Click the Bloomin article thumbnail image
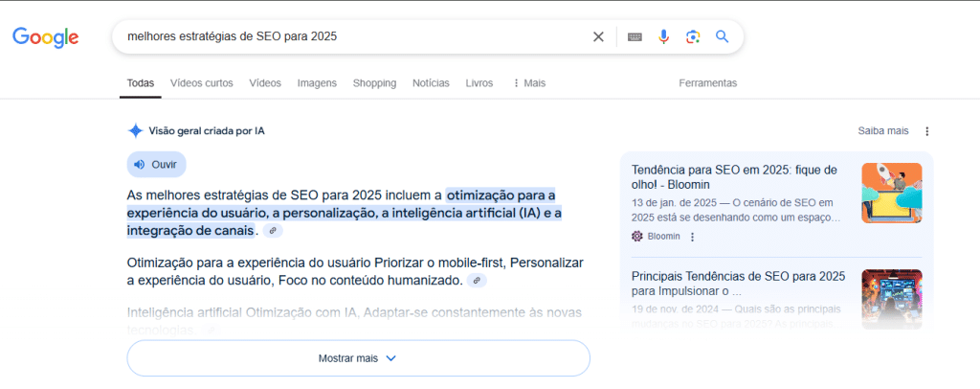The height and width of the screenshot is (389, 980). click(x=891, y=194)
